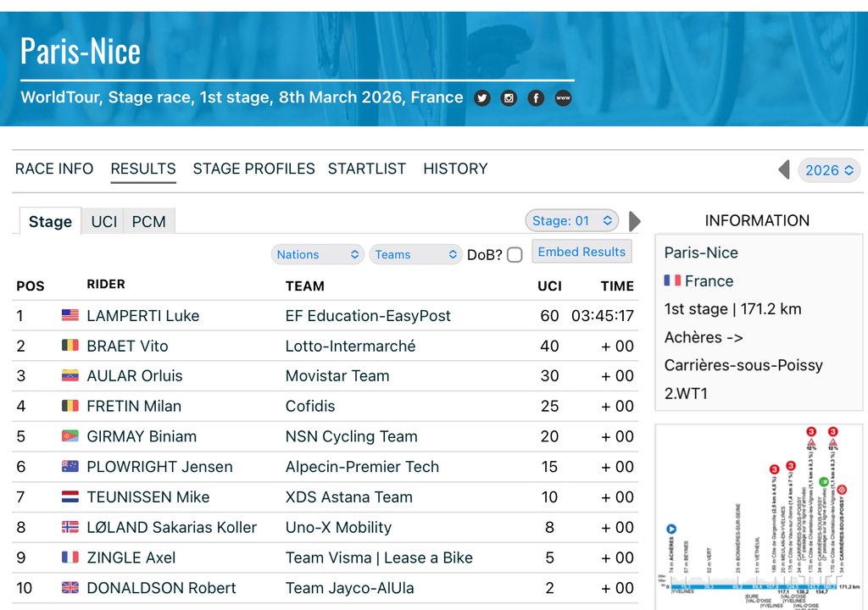Click the Belgian flag beside Braet
The width and height of the screenshot is (868, 610).
coord(70,346)
